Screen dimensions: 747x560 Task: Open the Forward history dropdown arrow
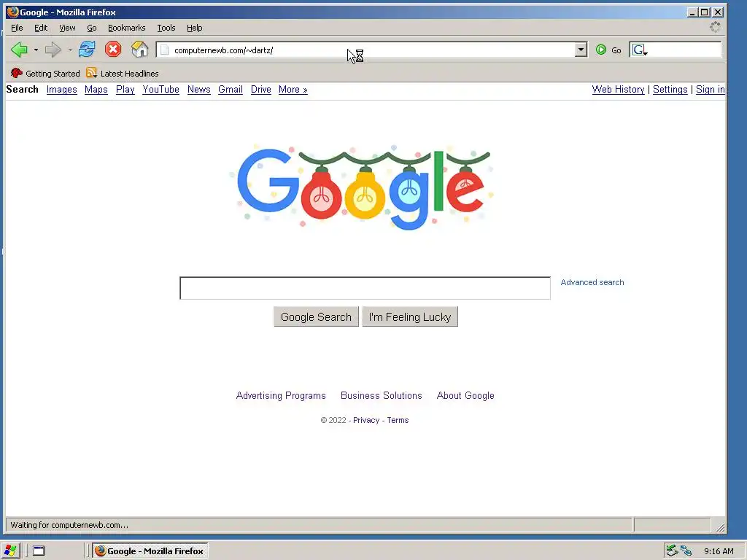tap(70, 50)
